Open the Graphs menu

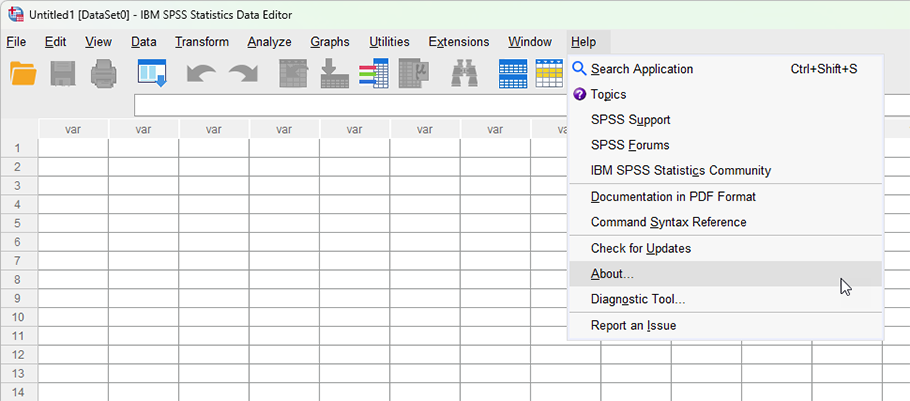pos(330,42)
